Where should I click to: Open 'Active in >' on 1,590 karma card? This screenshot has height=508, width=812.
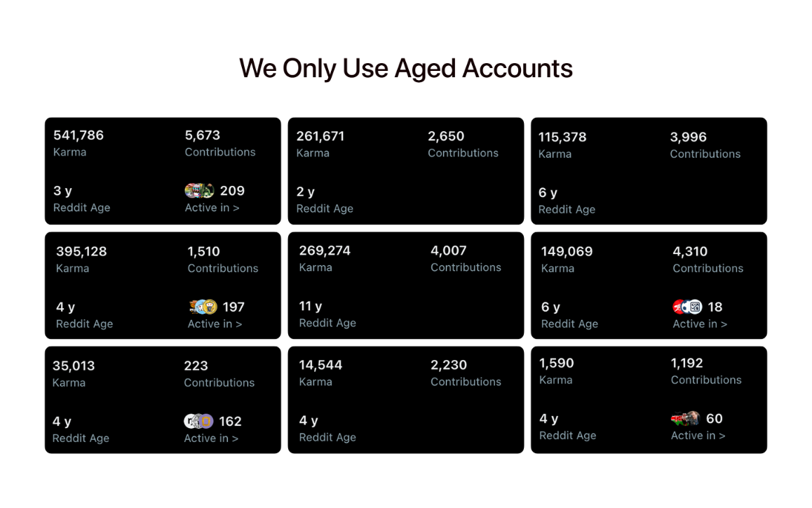(x=698, y=436)
